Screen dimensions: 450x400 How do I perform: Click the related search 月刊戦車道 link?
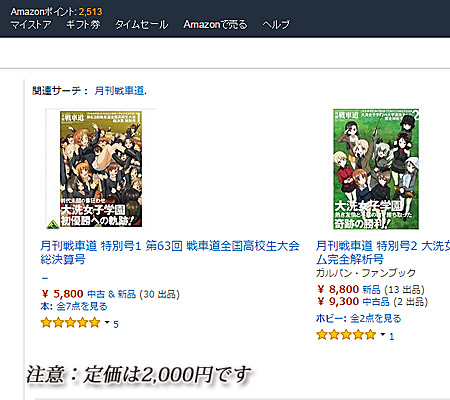point(119,91)
